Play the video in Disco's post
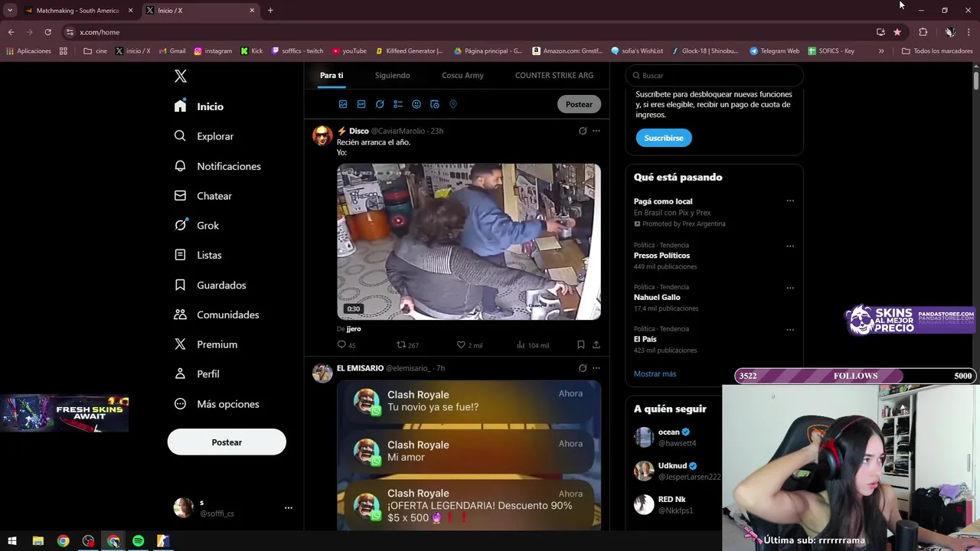Viewport: 980px width, 551px height. click(469, 242)
